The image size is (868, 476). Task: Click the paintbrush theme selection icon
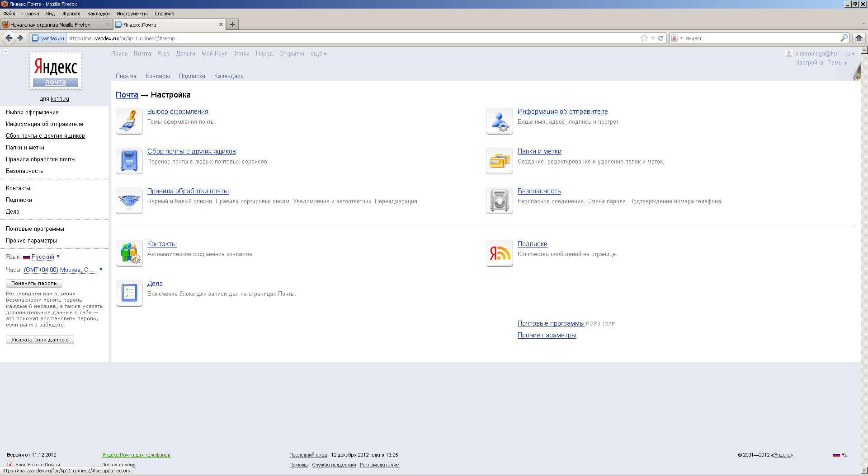pos(129,121)
